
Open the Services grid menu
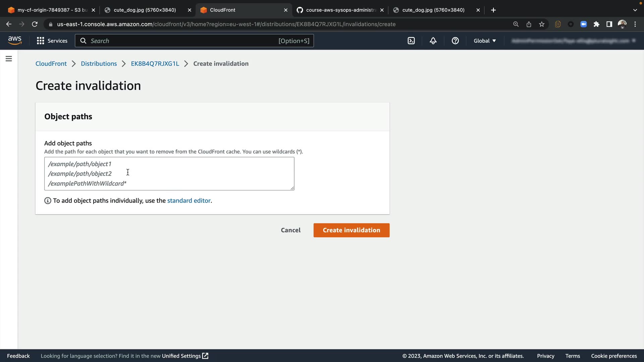[x=52, y=41]
